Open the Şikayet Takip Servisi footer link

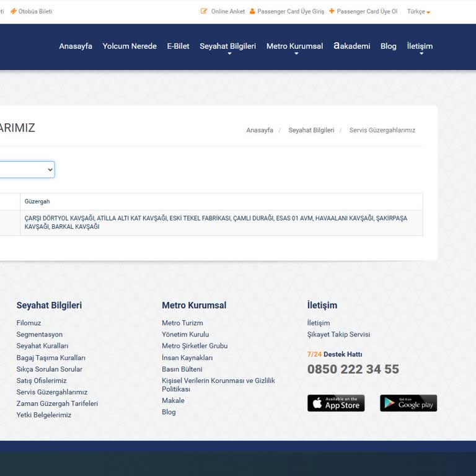(338, 335)
